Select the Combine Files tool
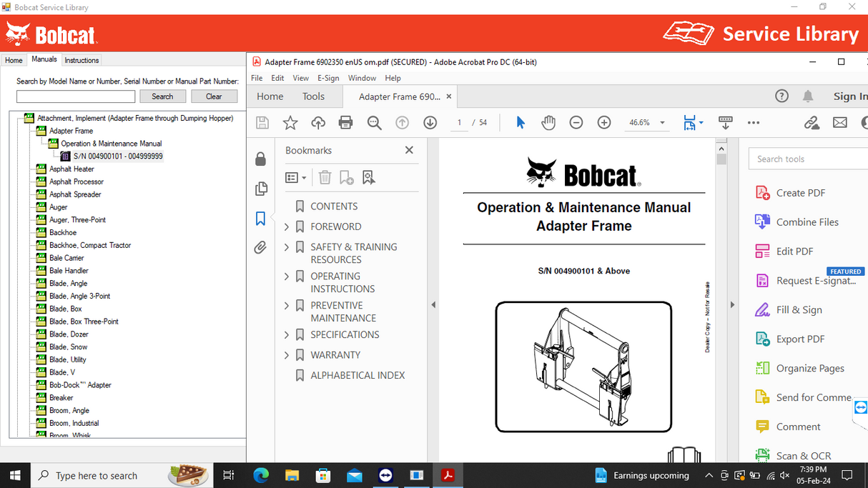Screen dimensions: 868x488 click(x=807, y=221)
